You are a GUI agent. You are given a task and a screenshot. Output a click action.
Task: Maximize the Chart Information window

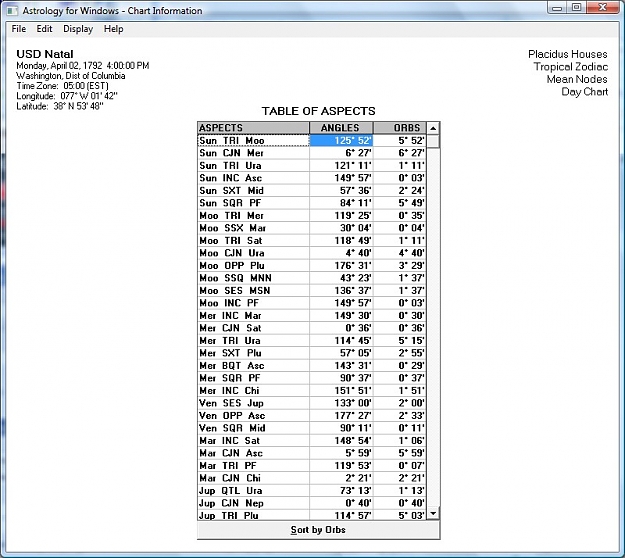[x=576, y=8]
